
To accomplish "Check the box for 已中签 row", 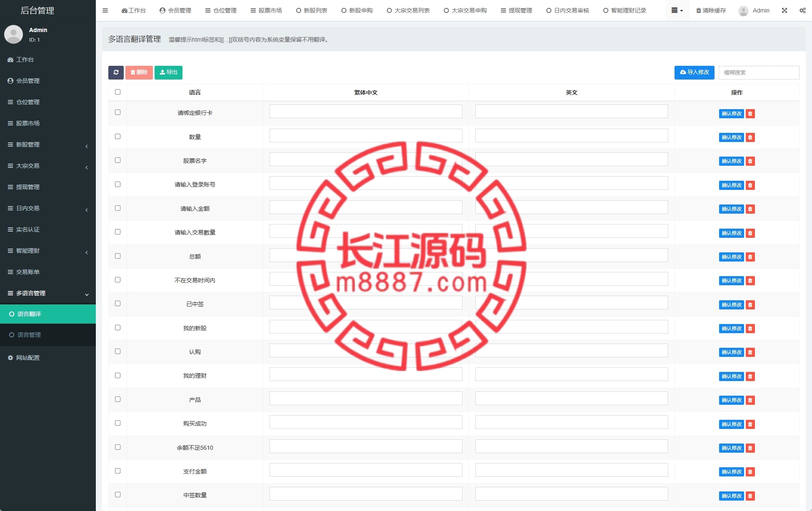I will 117,303.
